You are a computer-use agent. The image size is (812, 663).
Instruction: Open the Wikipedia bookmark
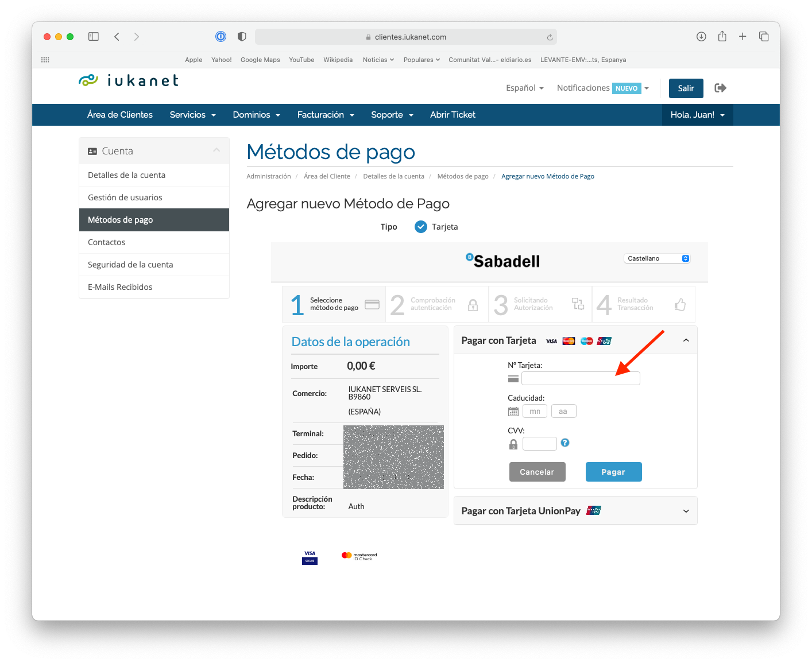[338, 60]
